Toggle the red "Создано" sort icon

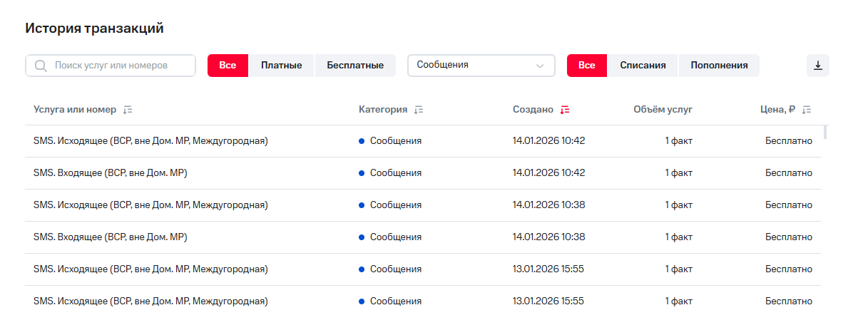pos(565,110)
